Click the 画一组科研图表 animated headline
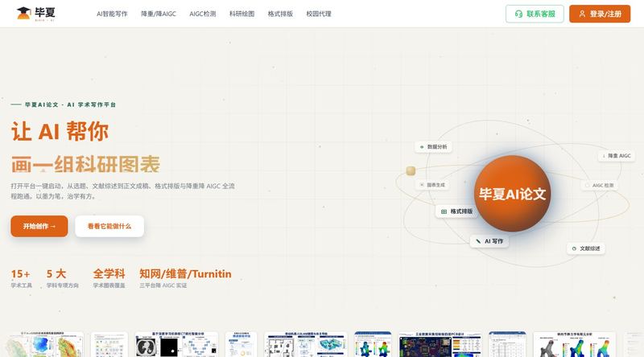644x357 pixels. (x=85, y=165)
